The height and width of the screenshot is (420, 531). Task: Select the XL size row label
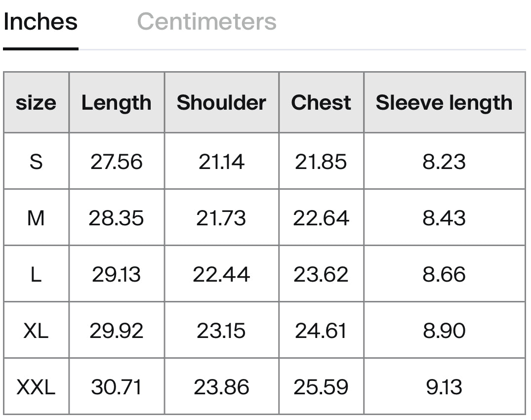[x=36, y=331]
